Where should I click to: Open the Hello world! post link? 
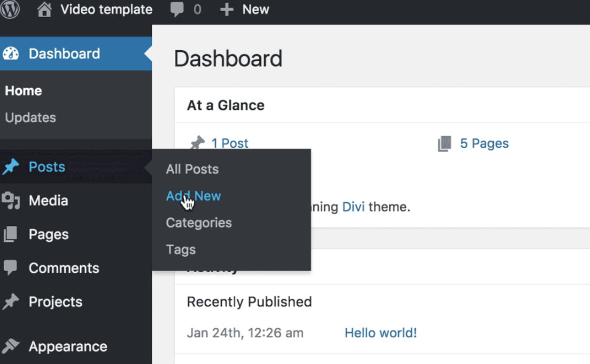(381, 333)
